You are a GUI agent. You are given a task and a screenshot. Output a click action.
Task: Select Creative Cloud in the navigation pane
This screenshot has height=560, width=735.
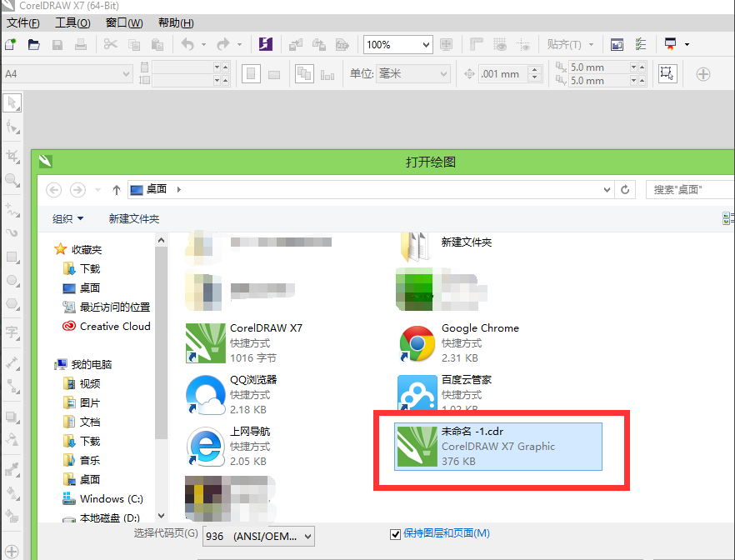tap(114, 326)
